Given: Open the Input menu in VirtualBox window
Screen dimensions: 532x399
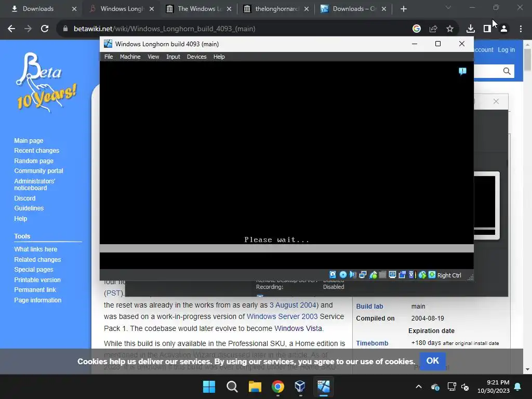Looking at the screenshot, I should pos(173,57).
